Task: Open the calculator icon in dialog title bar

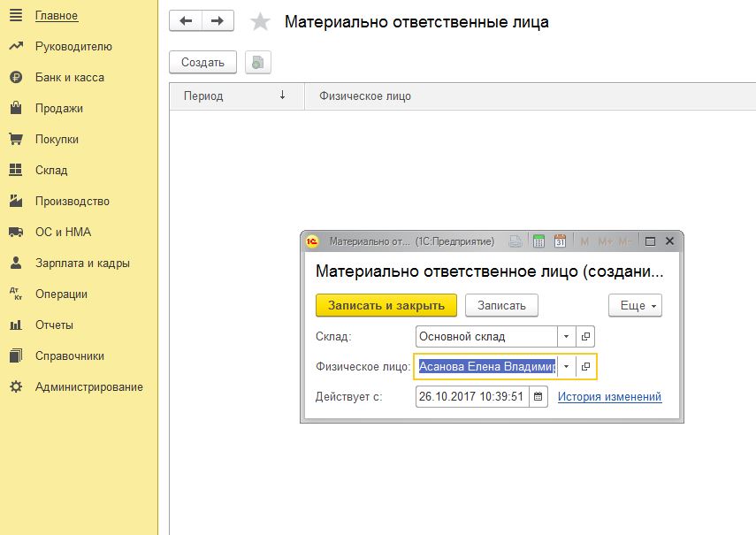Action: [538, 241]
